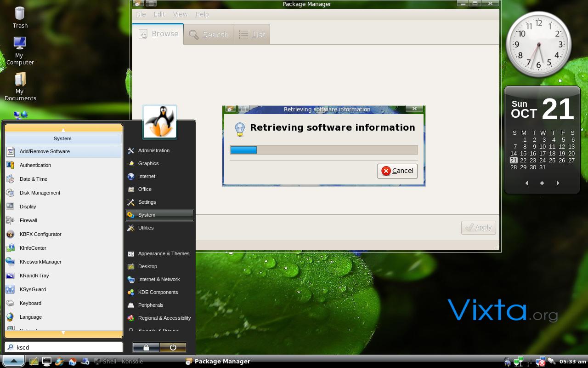Open KDE Components category
Screen dimensions: 588x368
159,292
